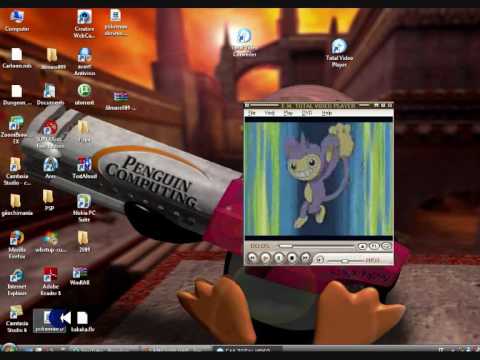Open the DVD menu in Total Video Player
Screen dimensions: 480x360
tap(307, 113)
